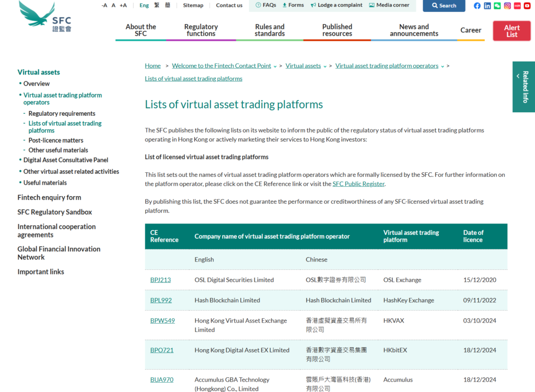Expand the Related Info side panel

pos(524,87)
